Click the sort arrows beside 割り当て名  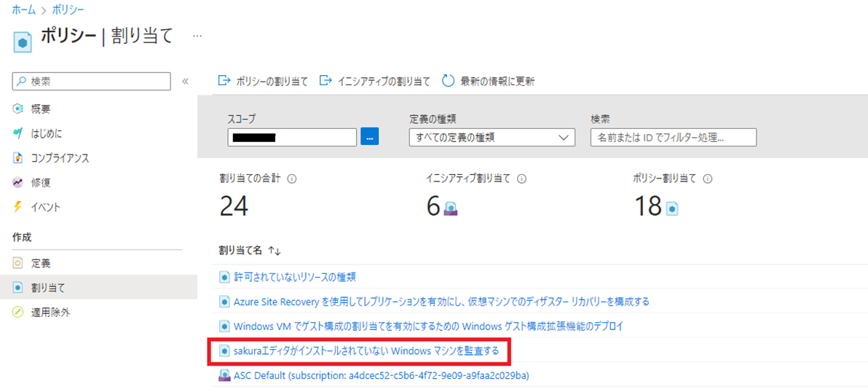click(275, 251)
